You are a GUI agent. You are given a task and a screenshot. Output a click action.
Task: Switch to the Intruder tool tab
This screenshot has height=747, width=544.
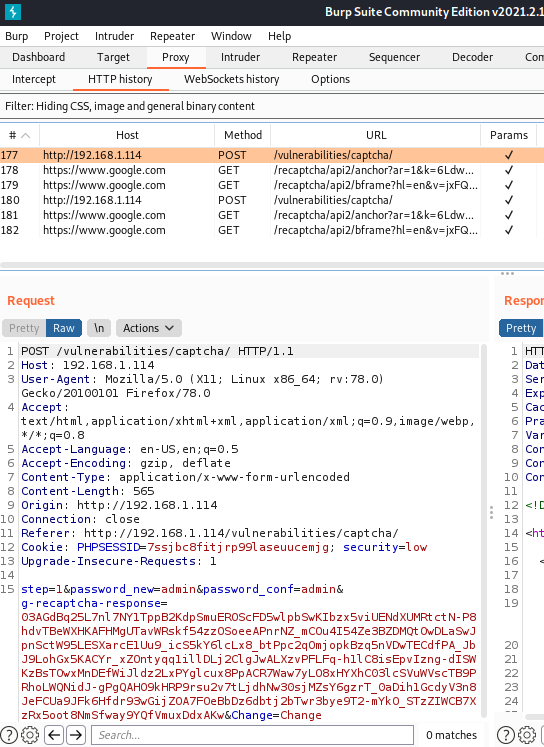click(x=241, y=57)
